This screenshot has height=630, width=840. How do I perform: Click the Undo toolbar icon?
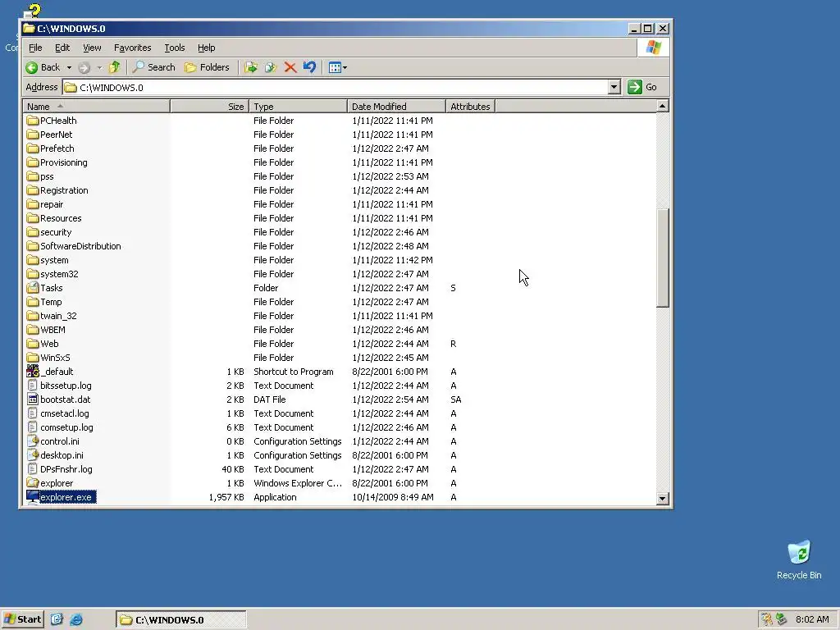309,67
